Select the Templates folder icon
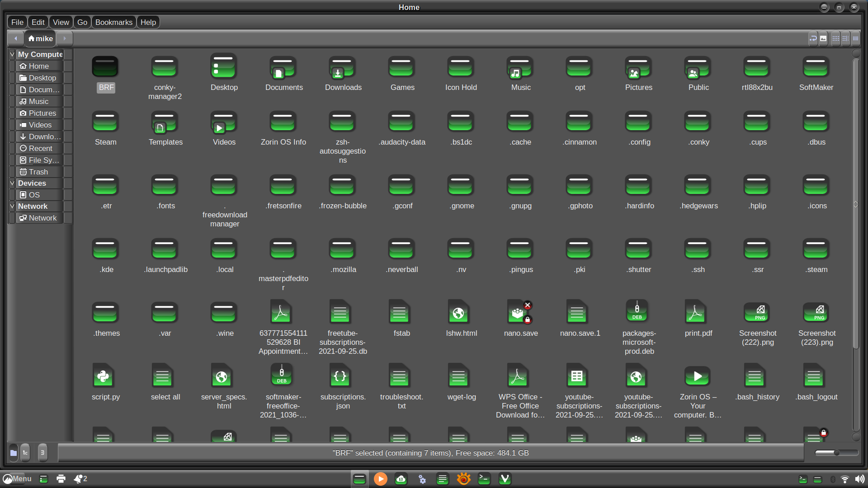 [x=165, y=122]
